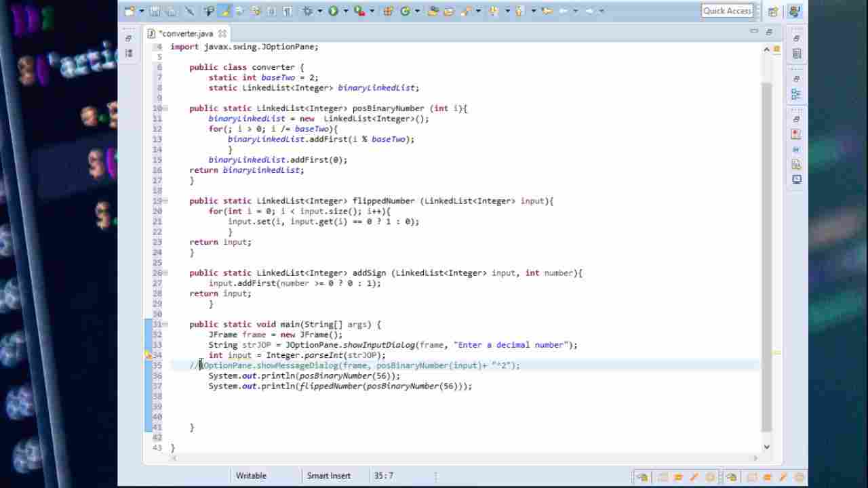Click the New file toolbar icon

(130, 11)
